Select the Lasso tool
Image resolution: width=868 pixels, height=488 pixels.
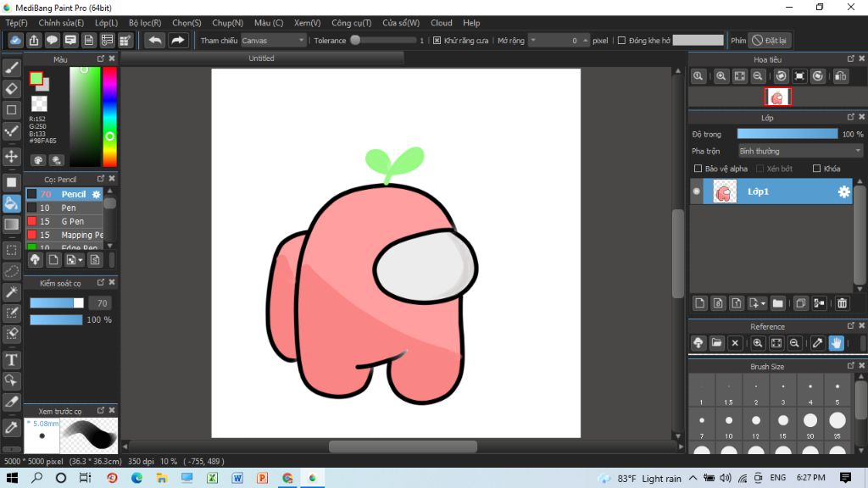click(x=12, y=271)
